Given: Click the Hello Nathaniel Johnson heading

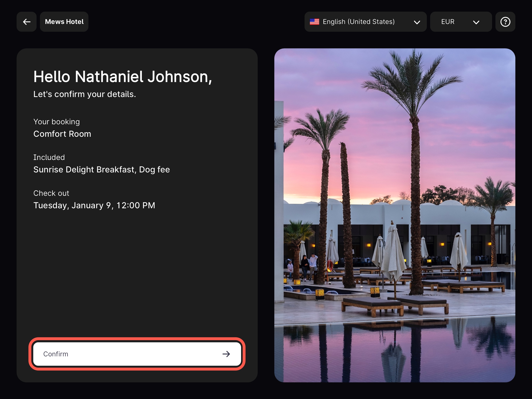Looking at the screenshot, I should pos(123,77).
